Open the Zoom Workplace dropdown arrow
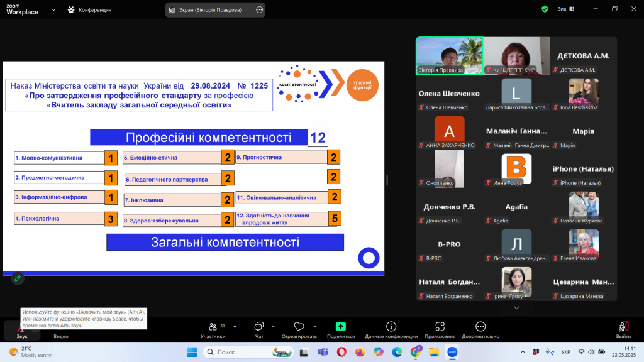 (53, 10)
